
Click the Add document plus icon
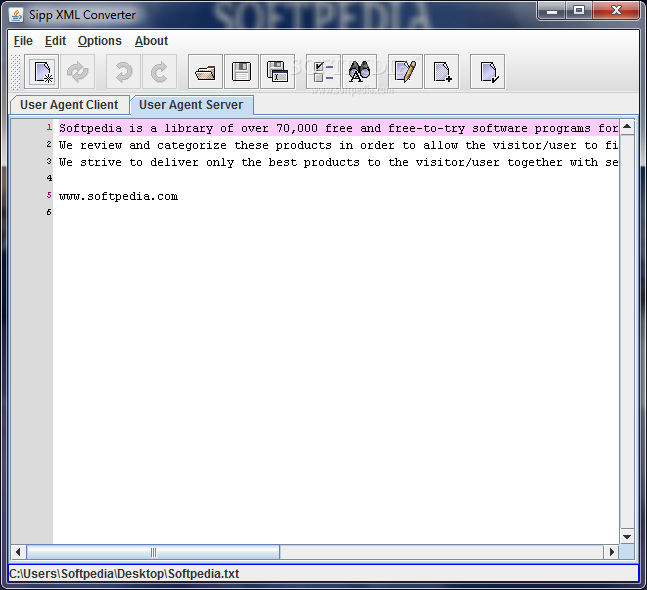[x=442, y=72]
